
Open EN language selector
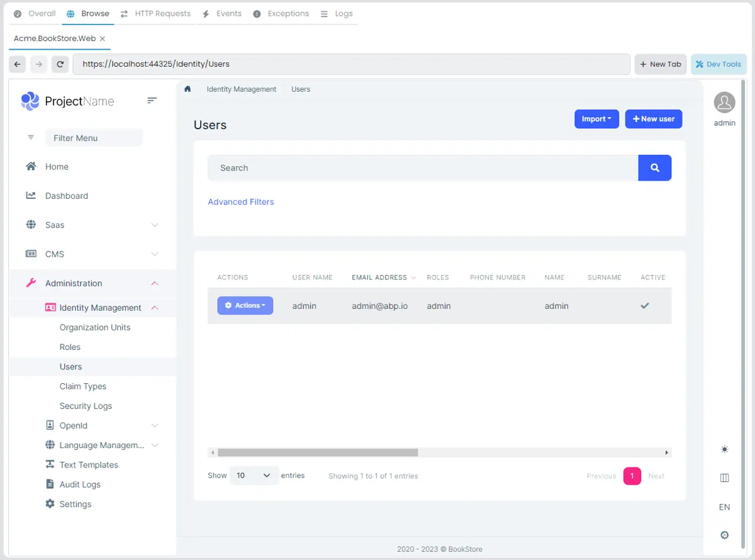click(x=725, y=507)
